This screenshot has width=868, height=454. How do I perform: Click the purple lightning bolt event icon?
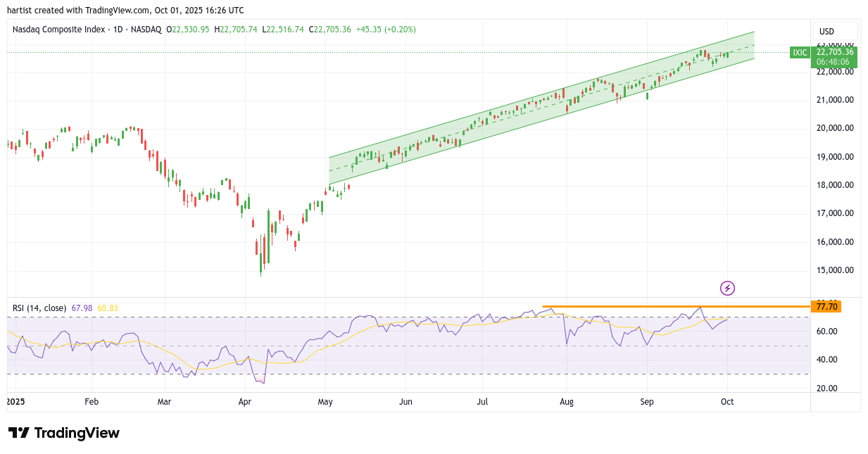click(728, 288)
